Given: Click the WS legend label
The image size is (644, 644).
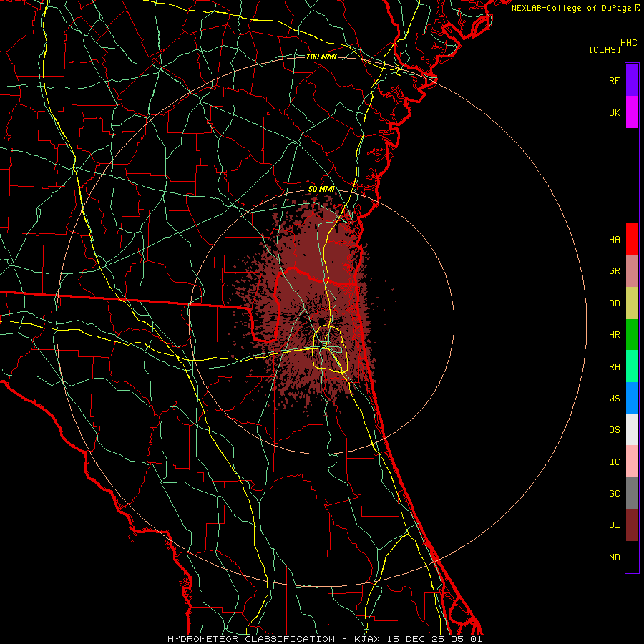Looking at the screenshot, I should tap(614, 398).
